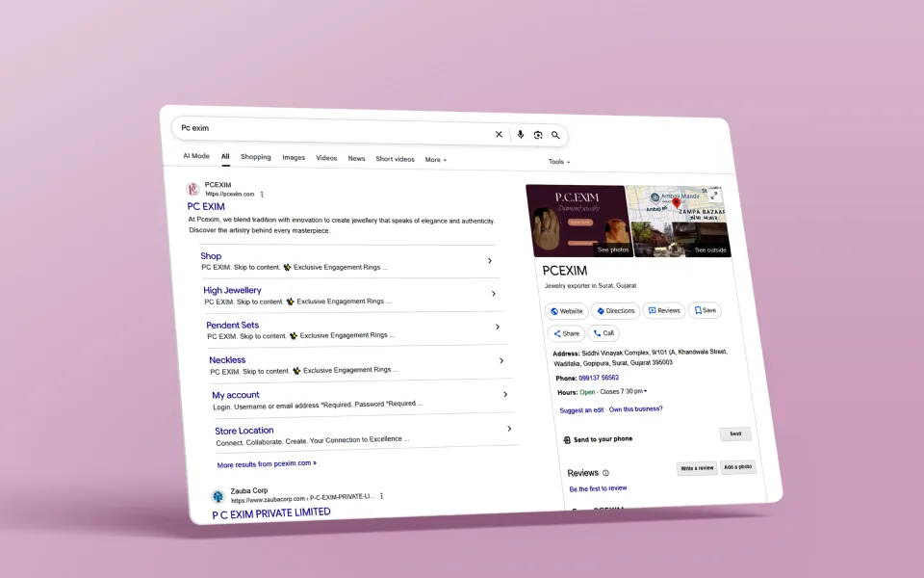Open P C EXIM PRIVATE LIMITED result

(x=271, y=513)
